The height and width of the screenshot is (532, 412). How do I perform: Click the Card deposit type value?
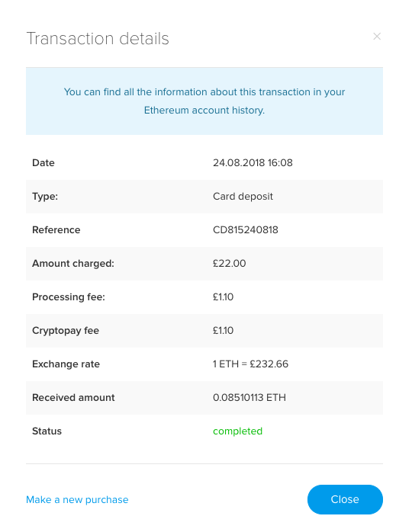pos(243,197)
